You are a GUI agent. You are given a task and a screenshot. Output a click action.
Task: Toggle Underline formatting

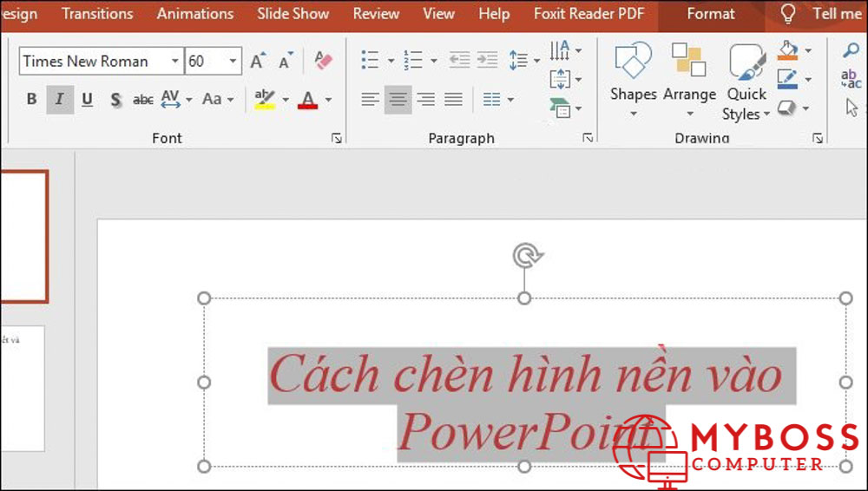point(87,100)
